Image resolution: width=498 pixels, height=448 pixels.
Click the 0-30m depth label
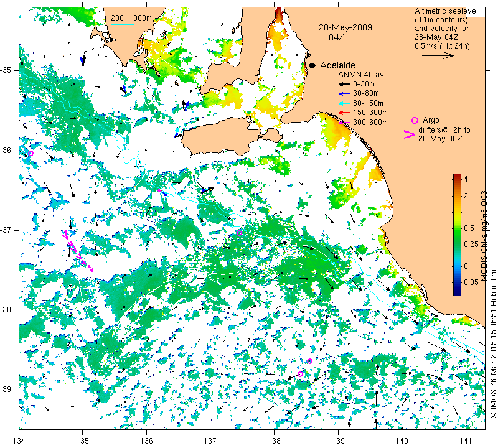(x=364, y=84)
